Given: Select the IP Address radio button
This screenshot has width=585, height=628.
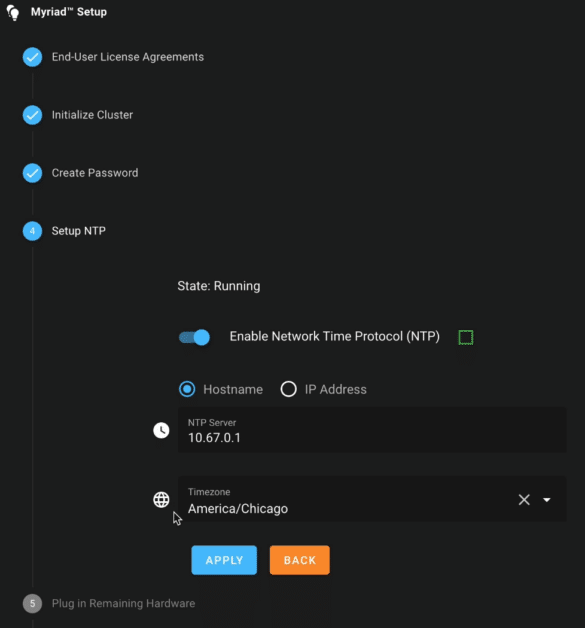Looking at the screenshot, I should coord(288,389).
